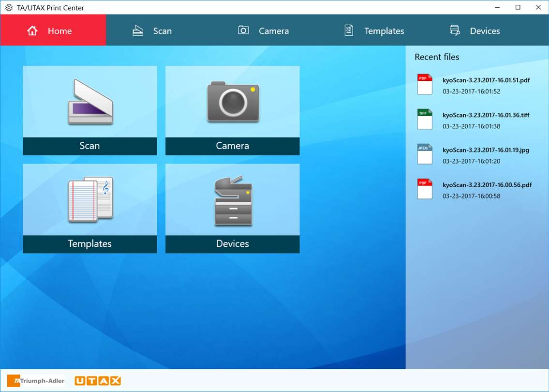Screen dimensions: 549x392
Task: Click the PDF icon for kyoScan-3.23.2017-16.01.51.pdf
Action: (425, 84)
